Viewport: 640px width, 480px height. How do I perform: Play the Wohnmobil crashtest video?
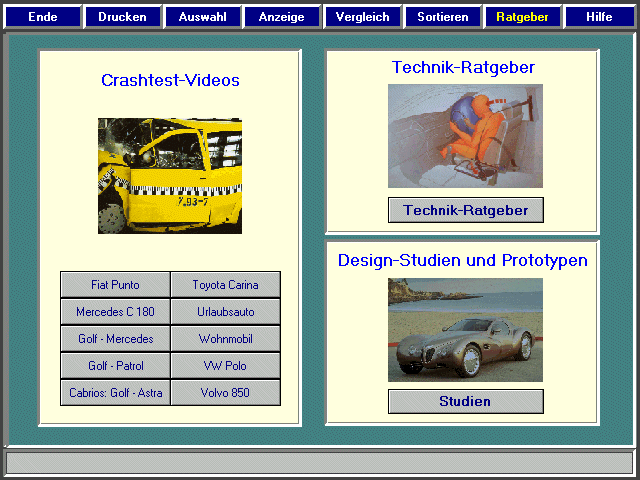[225, 339]
